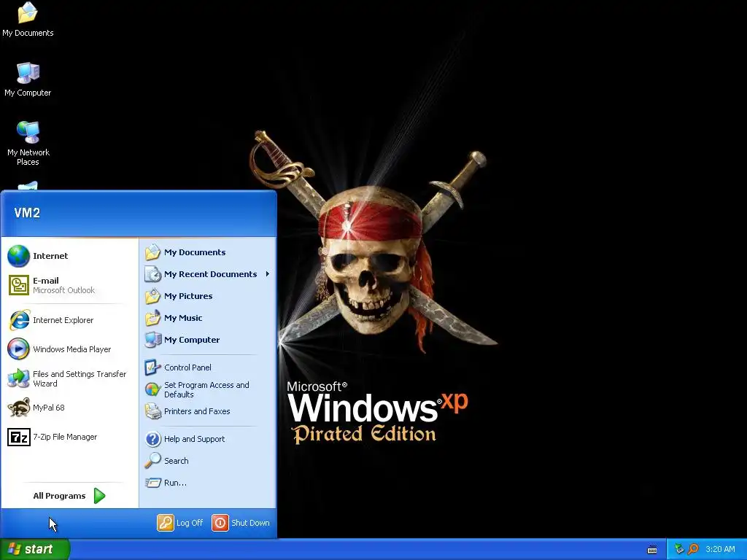Expand the My Recent Documents submenu arrow
Viewport: 747px width, 560px height.
click(268, 274)
